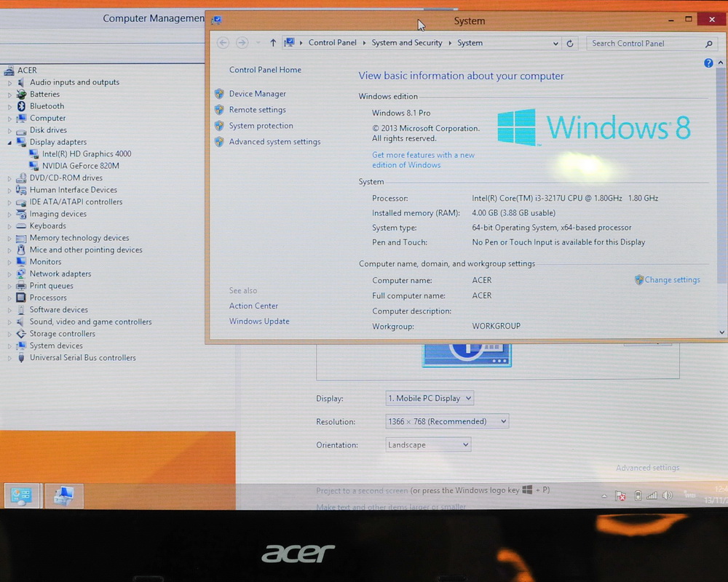Image resolution: width=728 pixels, height=582 pixels.
Task: Open the blue Help question mark
Action: click(x=708, y=63)
